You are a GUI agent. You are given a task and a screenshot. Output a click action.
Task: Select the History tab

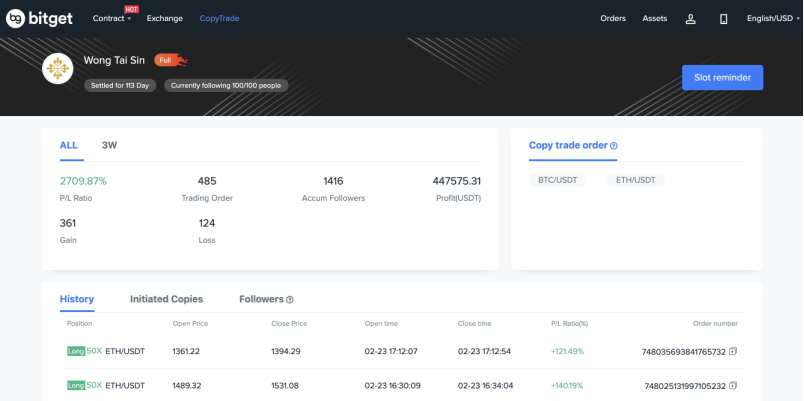coord(77,299)
